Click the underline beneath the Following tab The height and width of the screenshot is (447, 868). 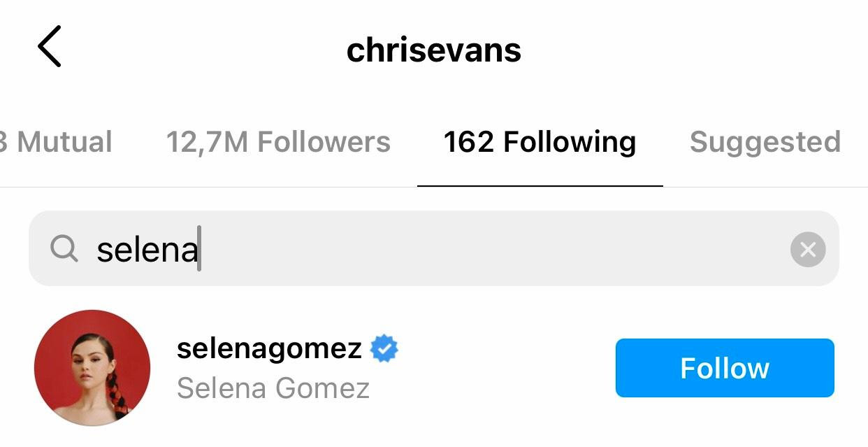[540, 186]
